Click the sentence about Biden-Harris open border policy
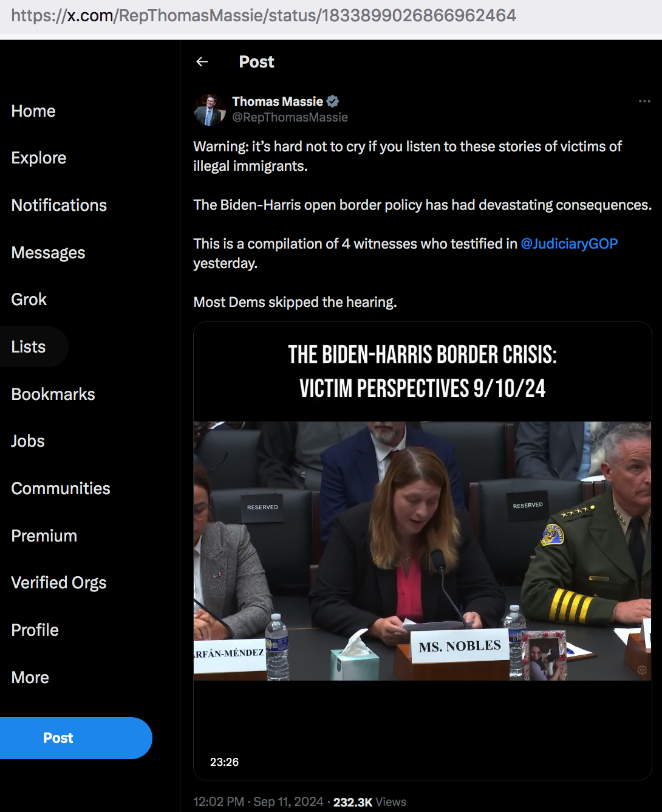 [422, 205]
